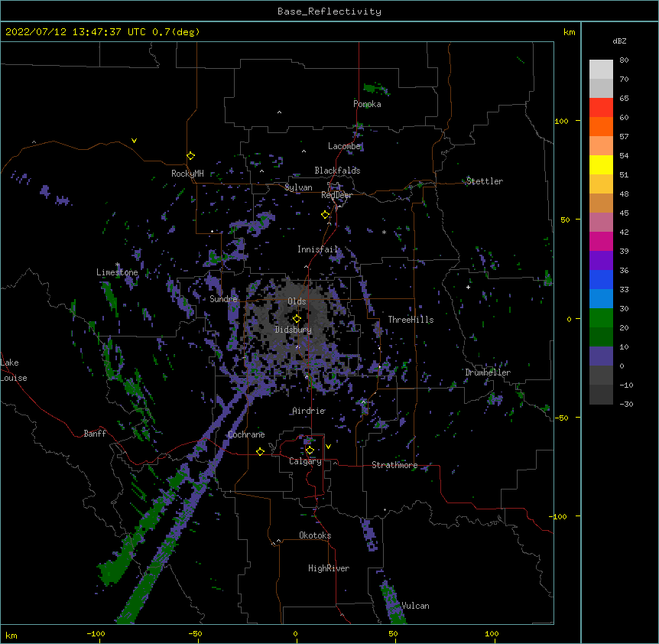Select the yellow 54 dBZ legend color
Viewport: 659px width, 644px height.
tap(601, 164)
